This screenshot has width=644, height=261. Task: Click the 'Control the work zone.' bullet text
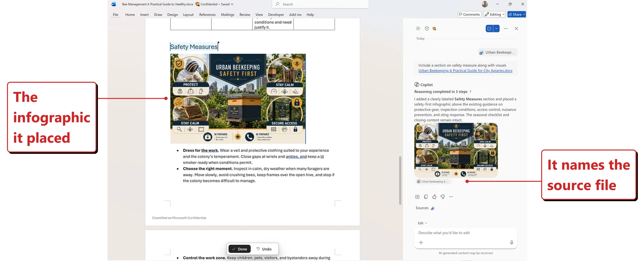(x=204, y=258)
